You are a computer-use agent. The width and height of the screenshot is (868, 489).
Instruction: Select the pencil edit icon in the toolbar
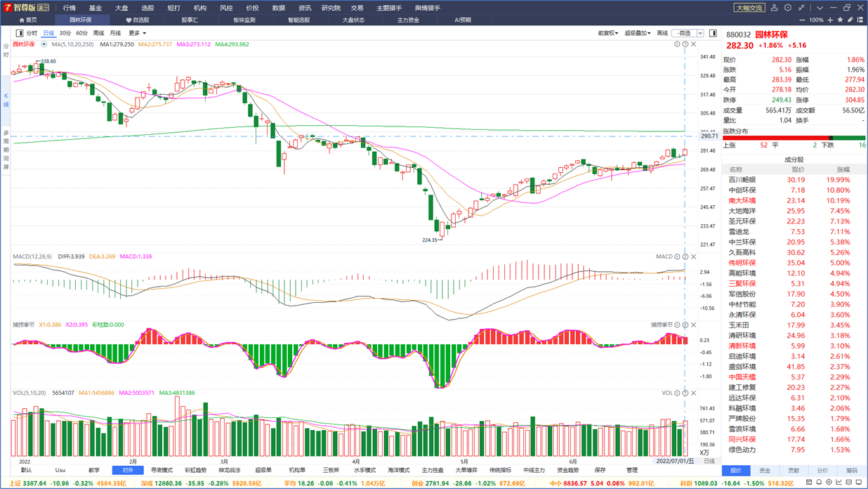click(850, 20)
